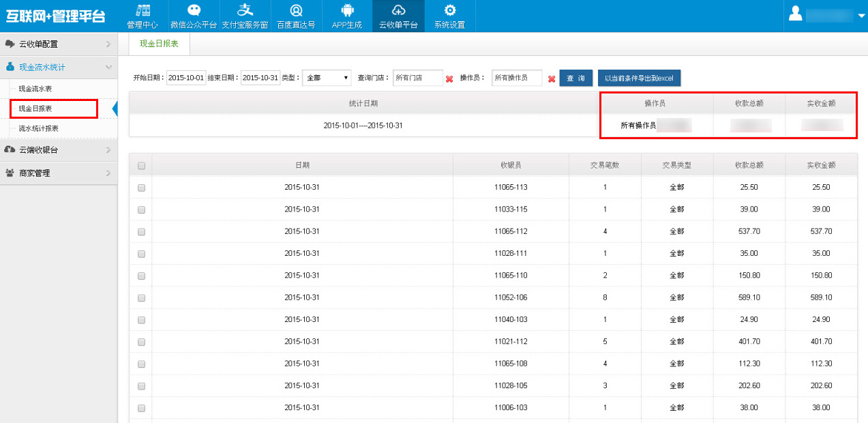Screen dimensions: 868x423
Task: Clear the 查询门店 field with red X
Action: tap(449, 79)
